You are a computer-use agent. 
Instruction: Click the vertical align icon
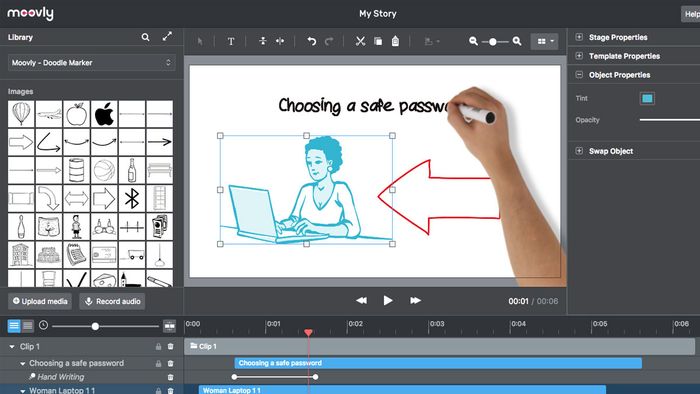[262, 41]
